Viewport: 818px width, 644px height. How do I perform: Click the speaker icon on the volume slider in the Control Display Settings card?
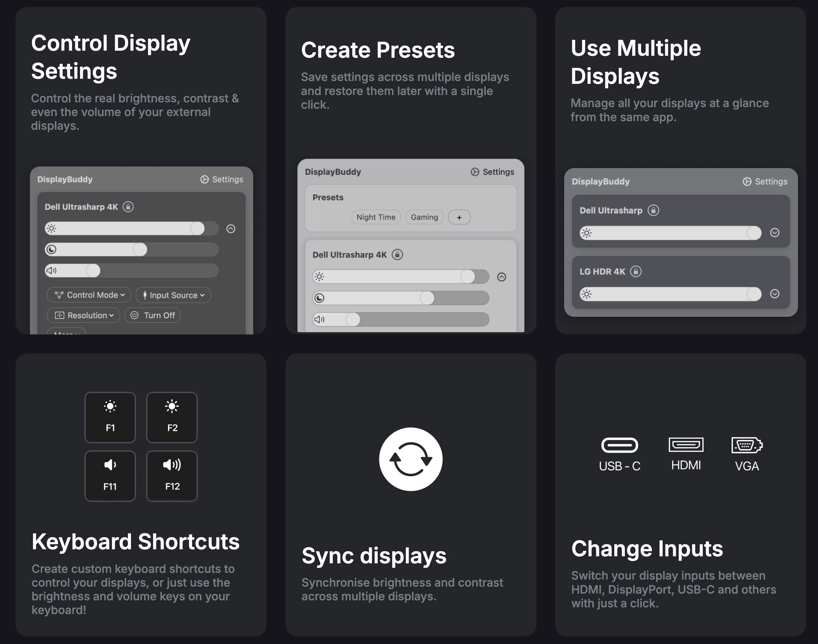(51, 271)
